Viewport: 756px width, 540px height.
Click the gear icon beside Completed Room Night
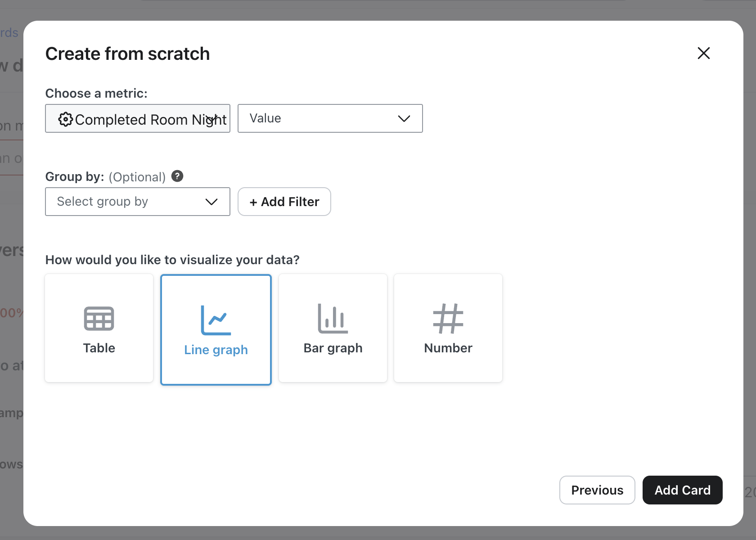pos(66,119)
